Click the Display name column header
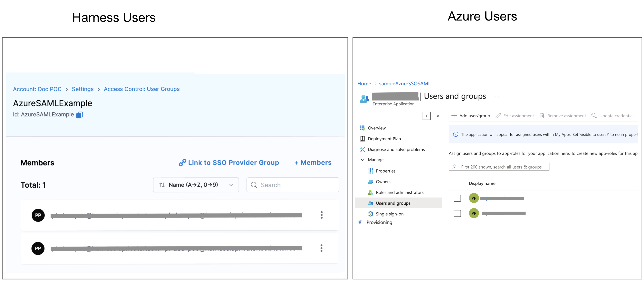644x288 pixels. pos(482,184)
